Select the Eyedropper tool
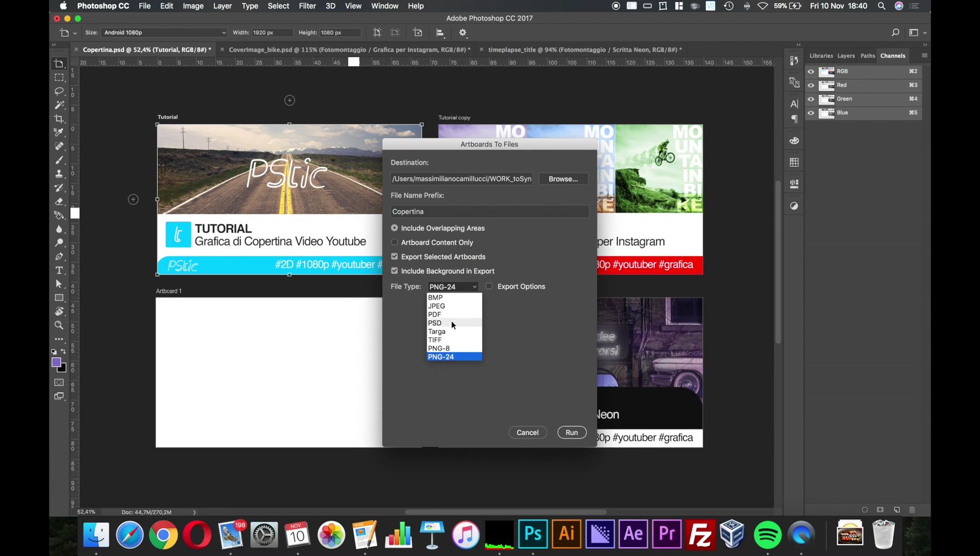Screen dimensions: 980x556 coord(59,133)
